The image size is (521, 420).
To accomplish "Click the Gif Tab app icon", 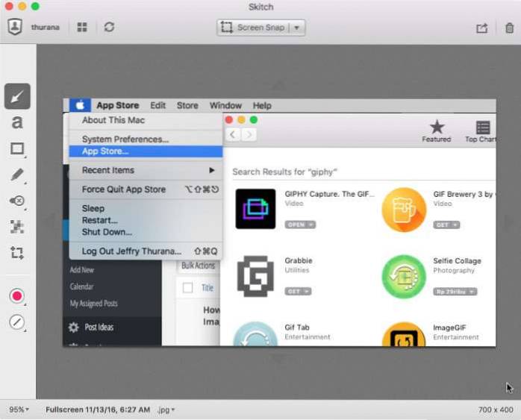I will pos(255,334).
